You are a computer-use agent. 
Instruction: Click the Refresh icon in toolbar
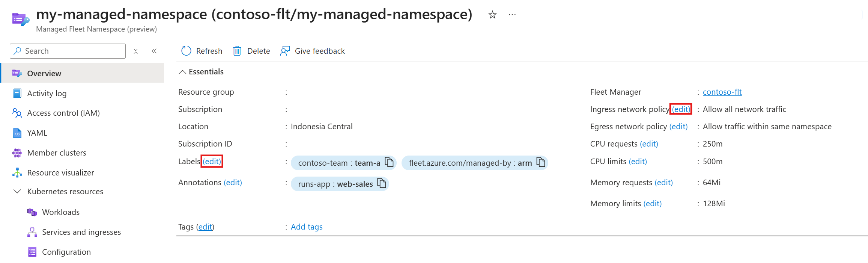[x=186, y=51]
